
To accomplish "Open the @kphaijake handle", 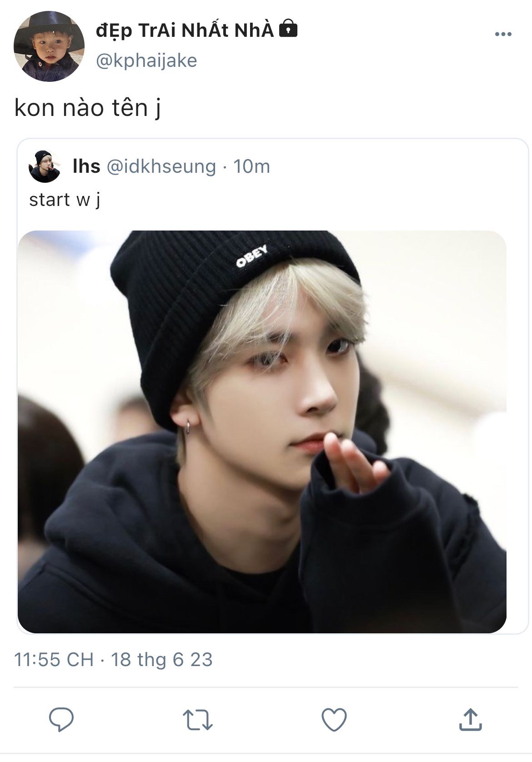I will [146, 60].
